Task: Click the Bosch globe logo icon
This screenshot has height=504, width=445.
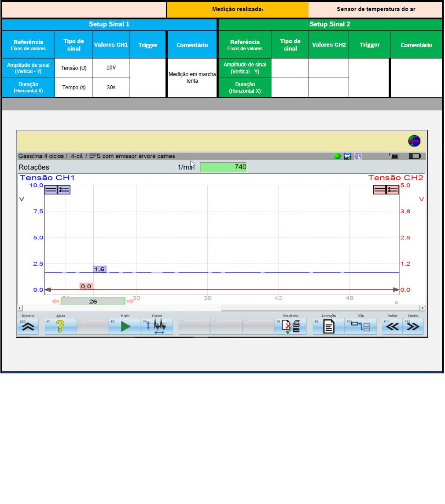Action: tap(414, 141)
